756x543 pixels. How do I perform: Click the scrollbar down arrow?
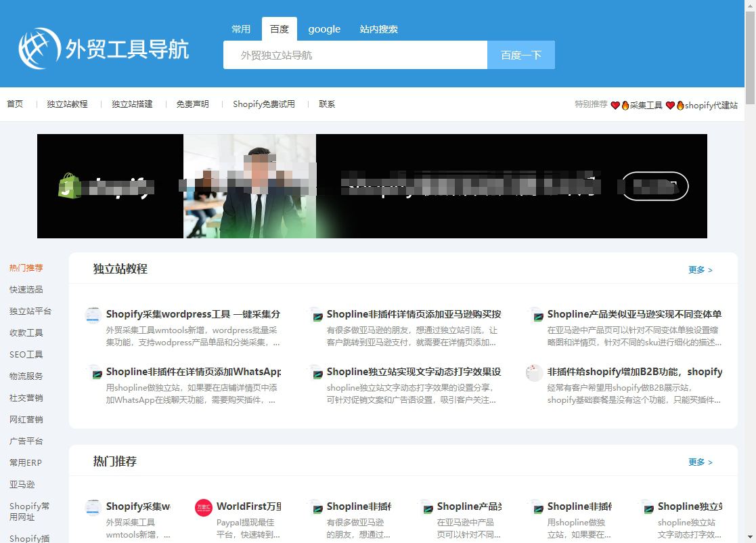tap(750, 537)
